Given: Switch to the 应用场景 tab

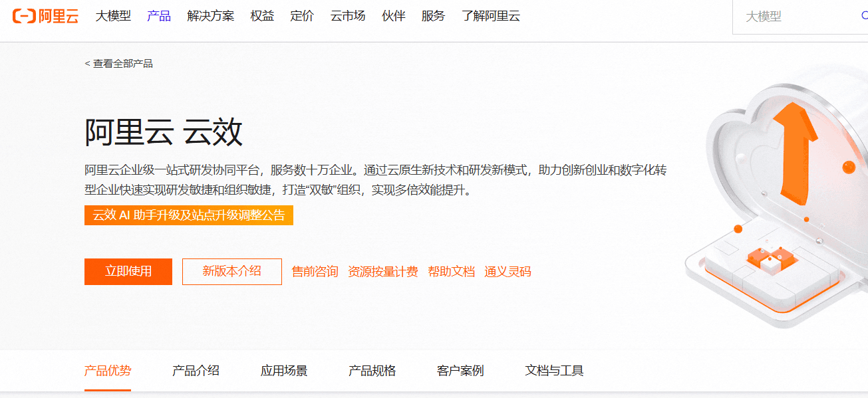Looking at the screenshot, I should (284, 371).
